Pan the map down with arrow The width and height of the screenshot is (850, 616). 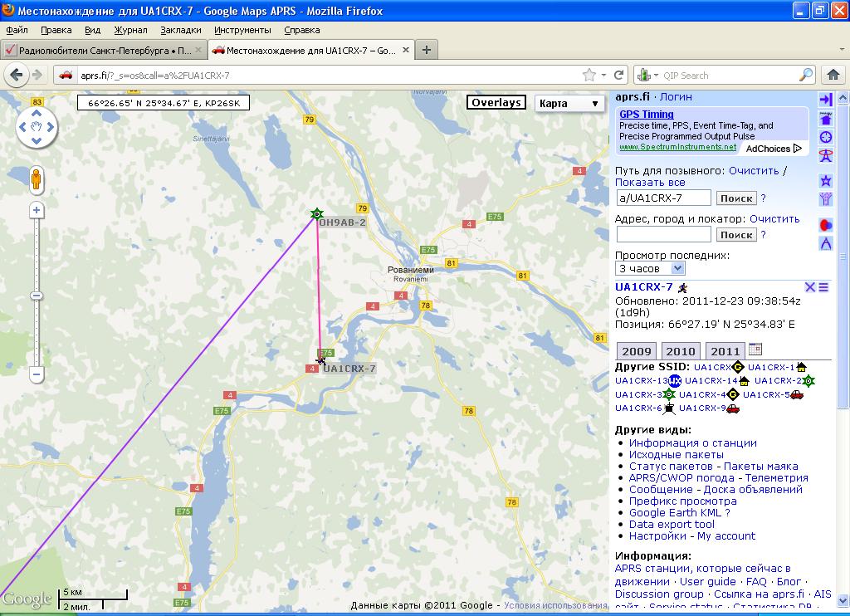point(37,140)
